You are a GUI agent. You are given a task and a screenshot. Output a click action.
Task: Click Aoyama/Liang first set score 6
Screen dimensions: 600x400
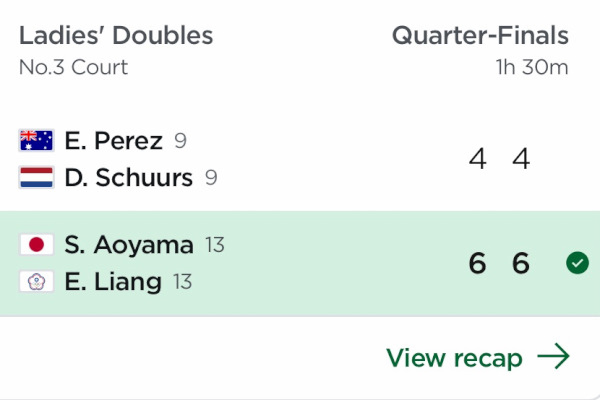(x=478, y=263)
